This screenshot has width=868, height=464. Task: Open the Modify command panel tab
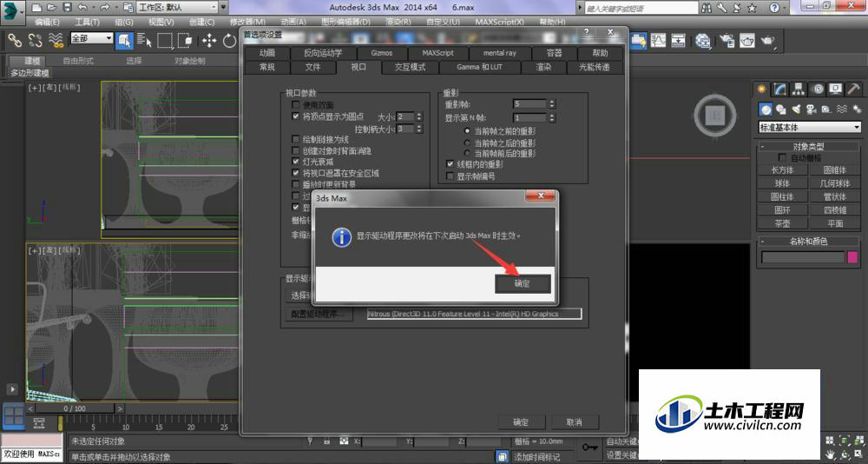pyautogui.click(x=780, y=89)
